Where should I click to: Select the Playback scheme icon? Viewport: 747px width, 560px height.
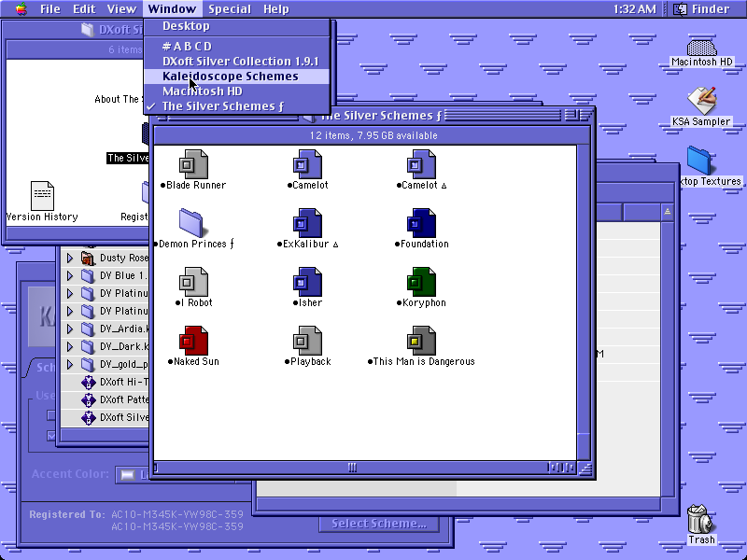click(x=307, y=340)
